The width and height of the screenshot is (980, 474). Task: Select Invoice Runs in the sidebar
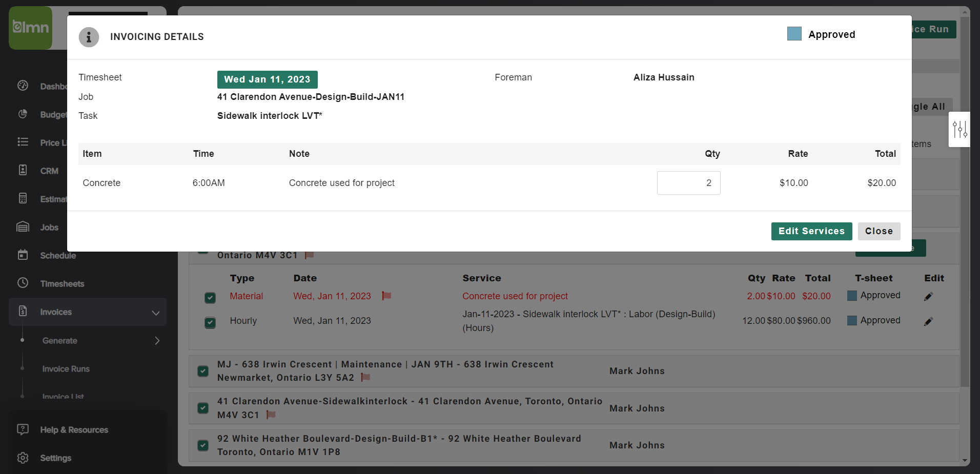tap(66, 368)
